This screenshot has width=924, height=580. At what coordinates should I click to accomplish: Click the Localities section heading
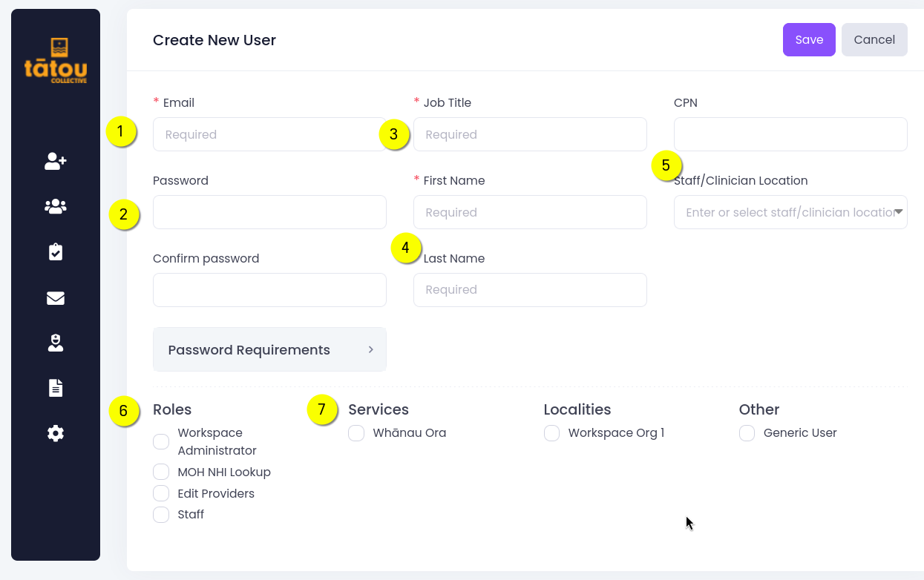tap(577, 409)
